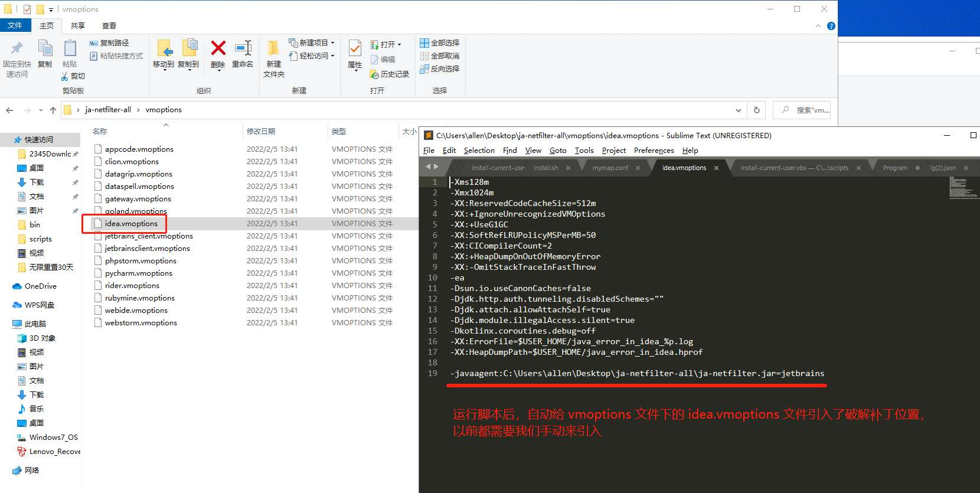
Task: Switch to the View ribbon tab
Action: [109, 26]
